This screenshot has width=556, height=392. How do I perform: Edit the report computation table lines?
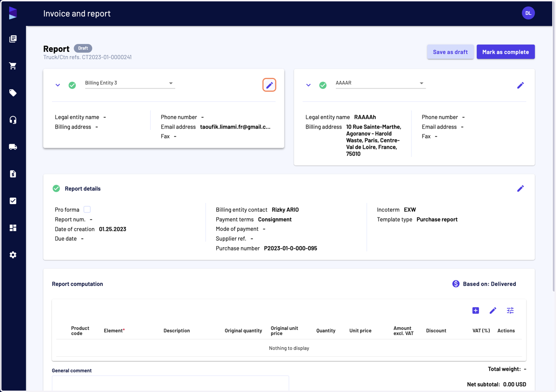pyautogui.click(x=493, y=311)
